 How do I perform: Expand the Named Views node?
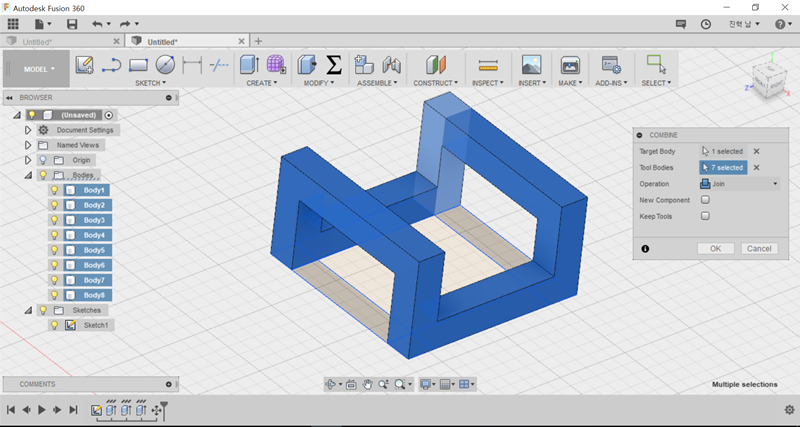coord(28,145)
